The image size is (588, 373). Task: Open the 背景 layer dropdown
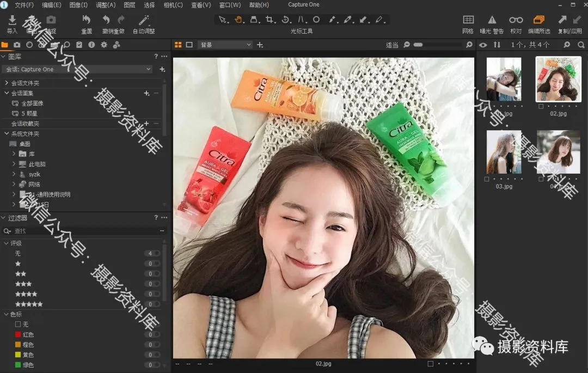click(x=225, y=45)
